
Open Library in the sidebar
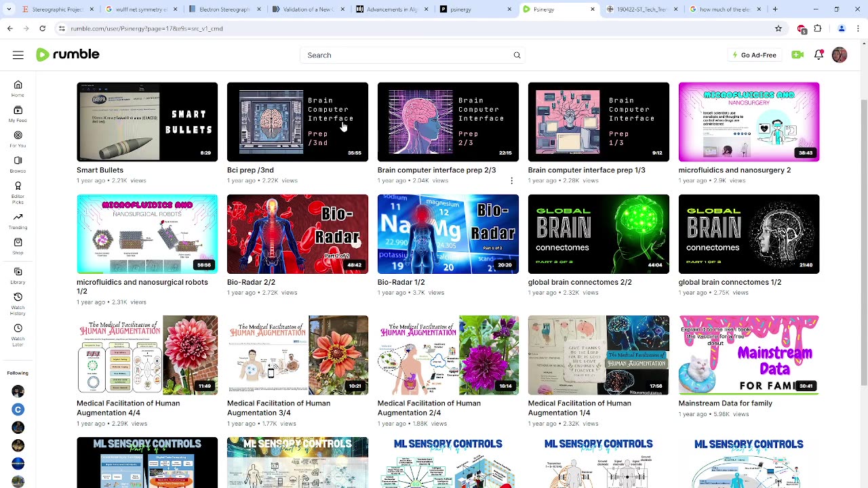coord(18,276)
